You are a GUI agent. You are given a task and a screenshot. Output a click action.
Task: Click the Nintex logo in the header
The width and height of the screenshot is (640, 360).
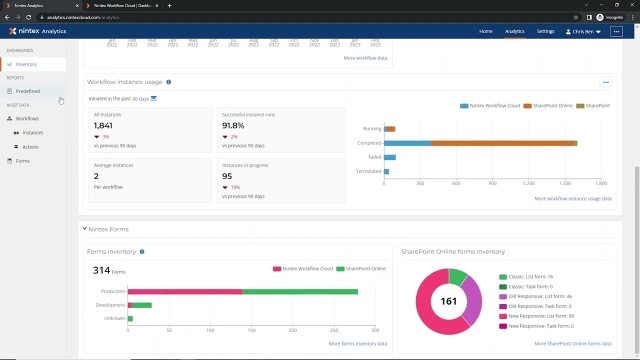38,31
